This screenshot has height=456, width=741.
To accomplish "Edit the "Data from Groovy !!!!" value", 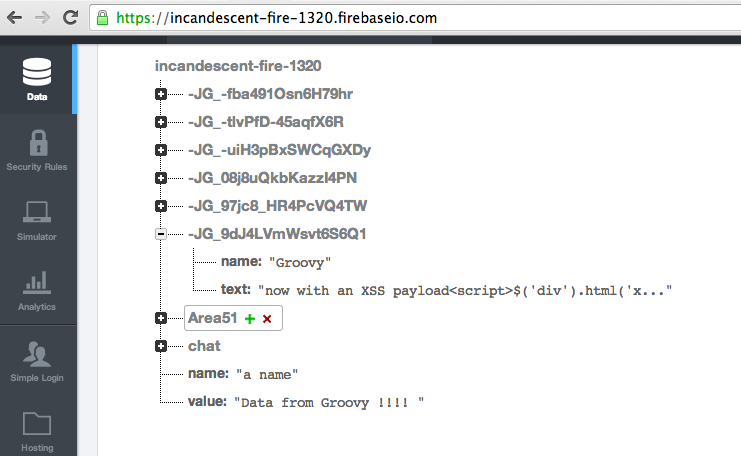I will point(329,401).
